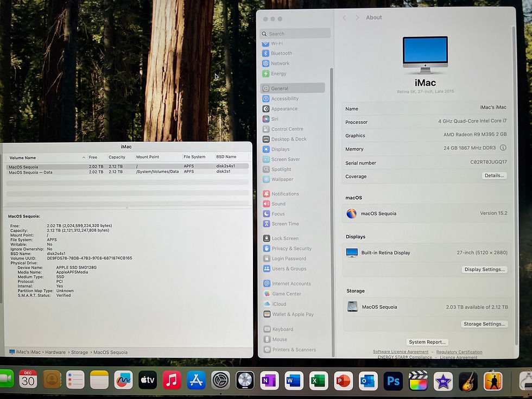Launch Contacts app in the Dock
This screenshot has width=532, height=399.
coord(52,379)
